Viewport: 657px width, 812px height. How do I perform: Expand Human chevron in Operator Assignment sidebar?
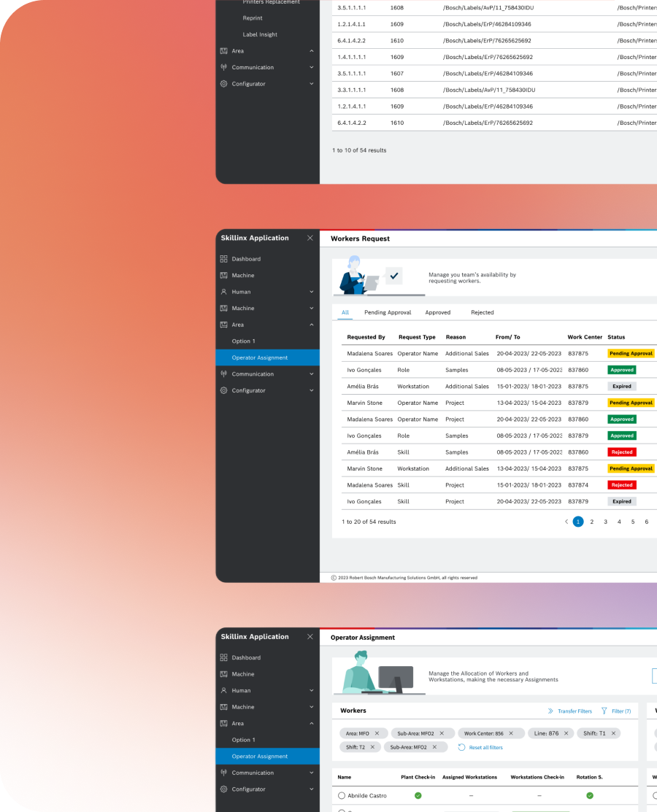(312, 691)
